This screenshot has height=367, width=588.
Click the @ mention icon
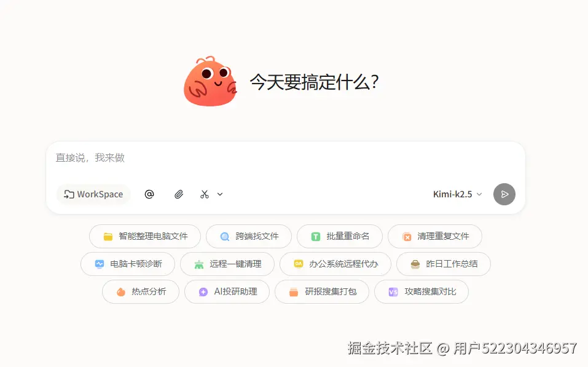(x=149, y=194)
